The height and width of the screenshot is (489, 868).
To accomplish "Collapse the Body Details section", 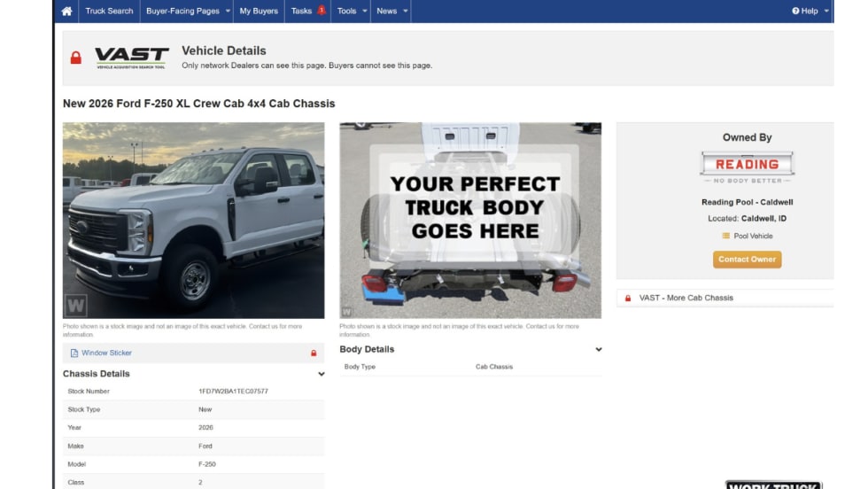I will click(x=599, y=349).
